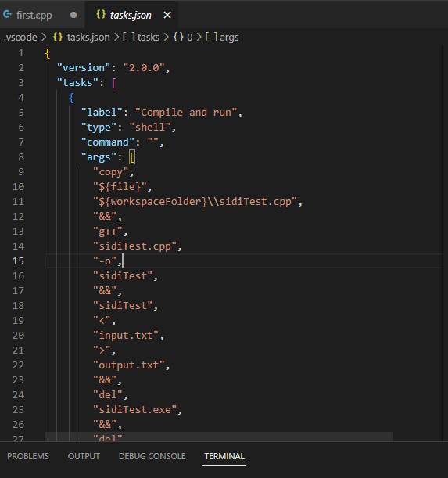Image resolution: width=448 pixels, height=478 pixels.
Task: Click the opening brace on line 1
Action: (x=48, y=53)
